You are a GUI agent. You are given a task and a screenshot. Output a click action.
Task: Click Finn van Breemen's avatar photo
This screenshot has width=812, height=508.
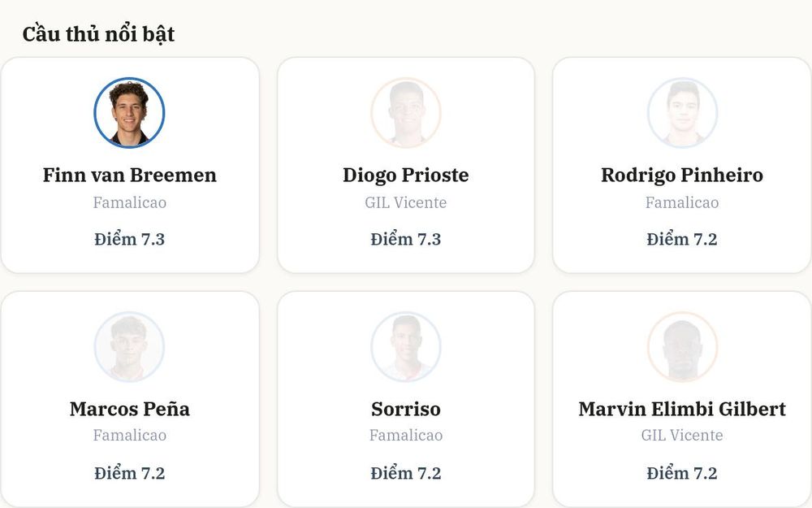coord(129,112)
